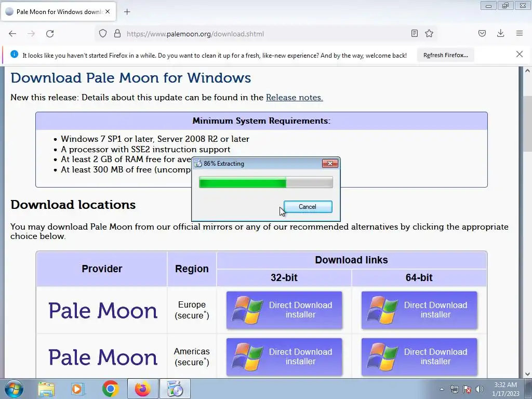Click the Refresh Firefox button

point(445,55)
